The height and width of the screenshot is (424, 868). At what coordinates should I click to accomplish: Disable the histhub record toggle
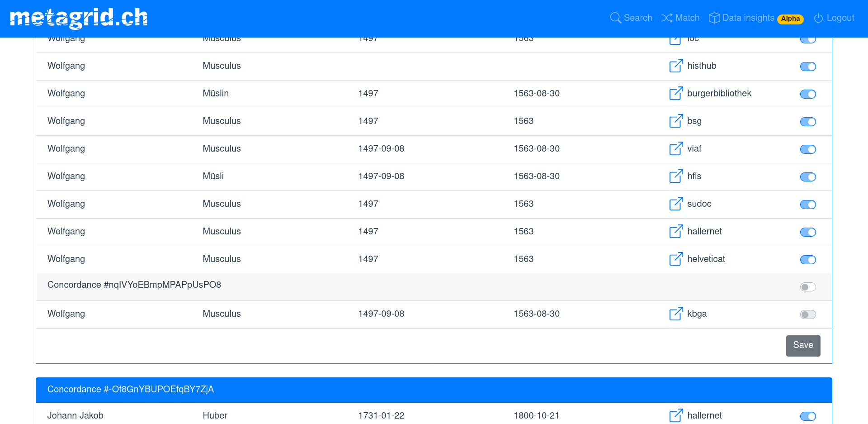pos(807,67)
